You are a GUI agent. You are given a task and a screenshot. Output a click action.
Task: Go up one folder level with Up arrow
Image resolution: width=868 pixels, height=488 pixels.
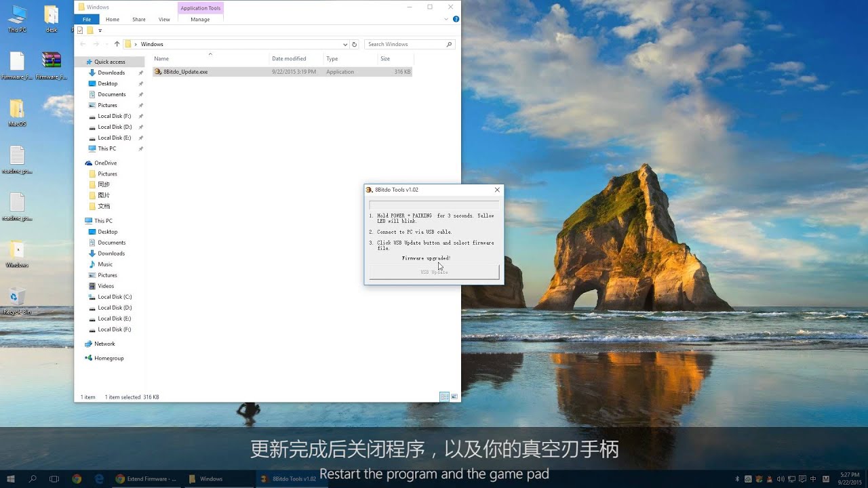(117, 44)
